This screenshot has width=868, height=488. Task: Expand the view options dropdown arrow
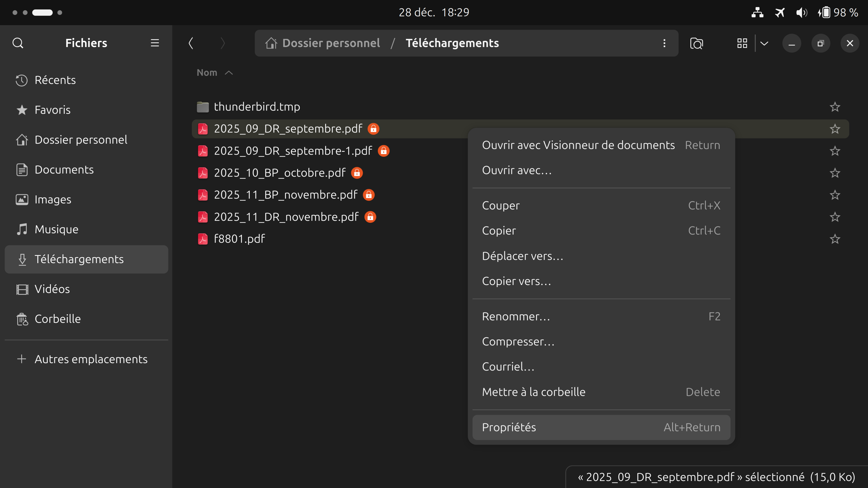(x=764, y=43)
